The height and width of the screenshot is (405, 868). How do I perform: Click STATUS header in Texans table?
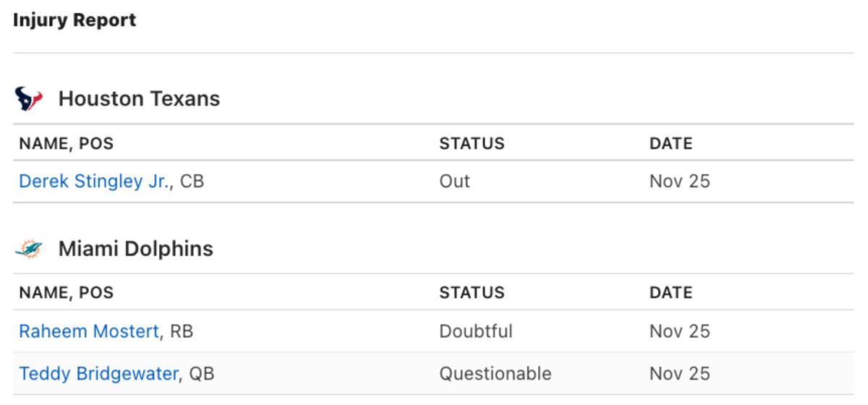[472, 143]
